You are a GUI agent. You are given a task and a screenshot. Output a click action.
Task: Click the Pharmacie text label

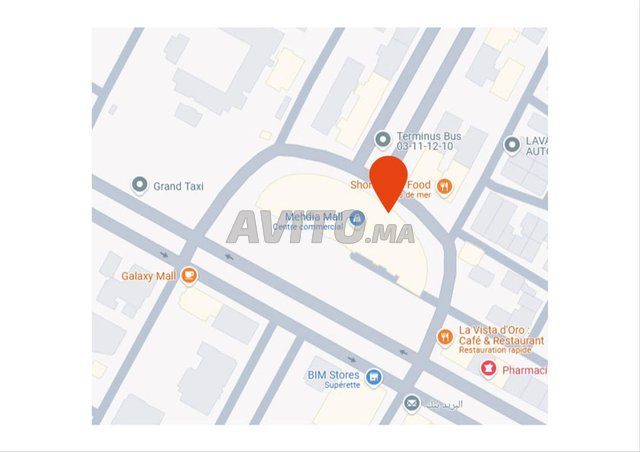pyautogui.click(x=524, y=370)
